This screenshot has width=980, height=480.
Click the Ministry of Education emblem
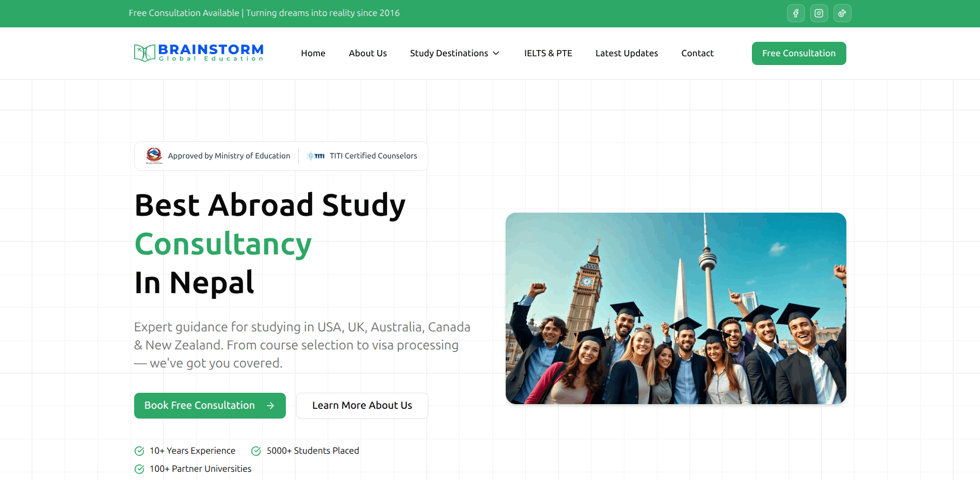pos(153,155)
